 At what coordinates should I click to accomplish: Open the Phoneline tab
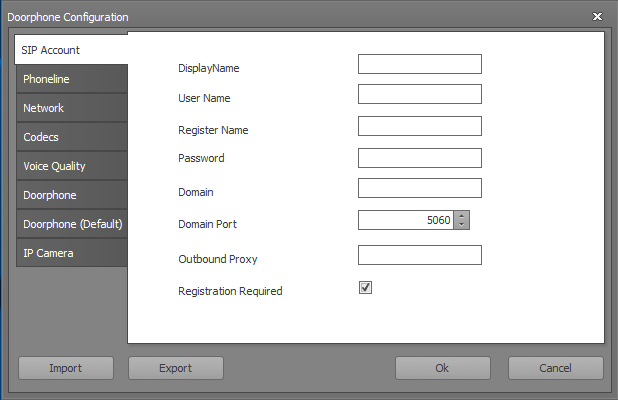(x=72, y=79)
